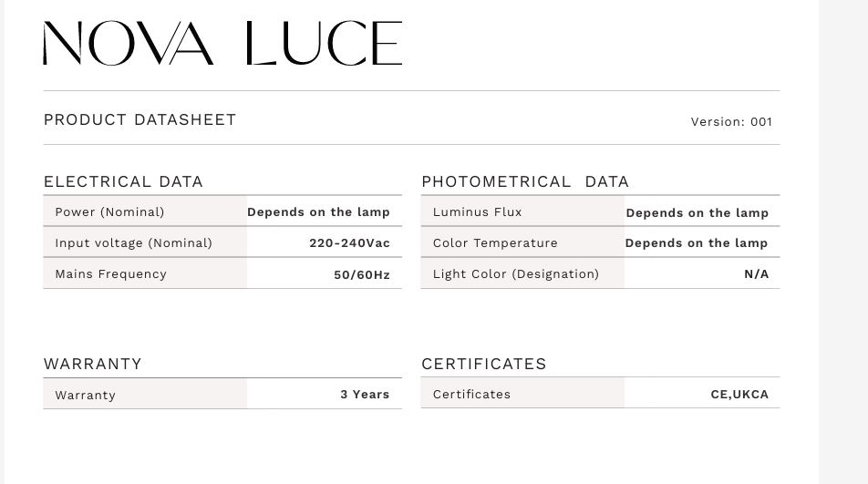Select the 50/60Hz value

[361, 274]
